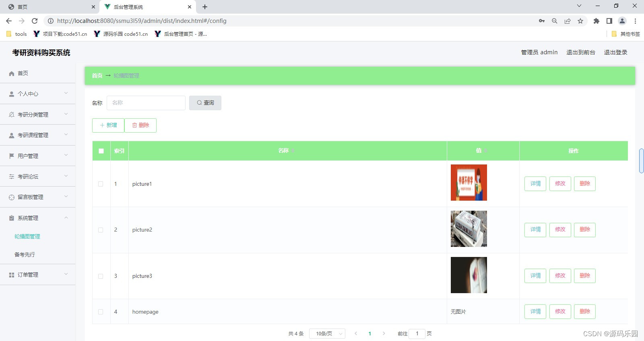Click 修改 for the picture2 row
Image resolution: width=644 pixels, height=341 pixels.
click(560, 230)
